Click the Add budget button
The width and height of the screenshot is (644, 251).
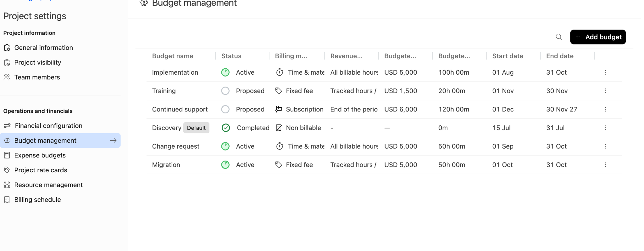(598, 37)
